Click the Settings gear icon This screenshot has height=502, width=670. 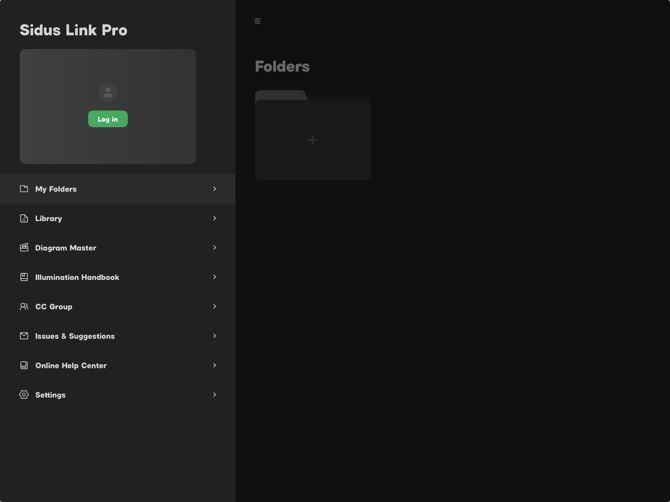24,395
